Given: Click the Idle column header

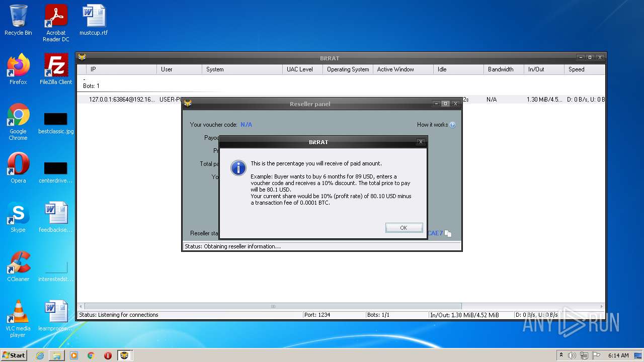Looking at the screenshot, I should [x=458, y=69].
